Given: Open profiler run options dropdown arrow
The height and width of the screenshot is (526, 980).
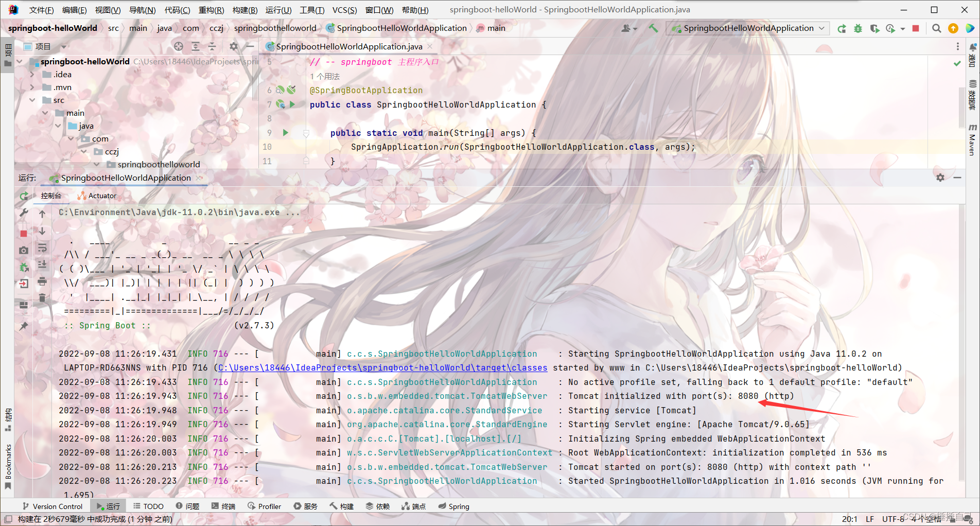Looking at the screenshot, I should pos(903,29).
